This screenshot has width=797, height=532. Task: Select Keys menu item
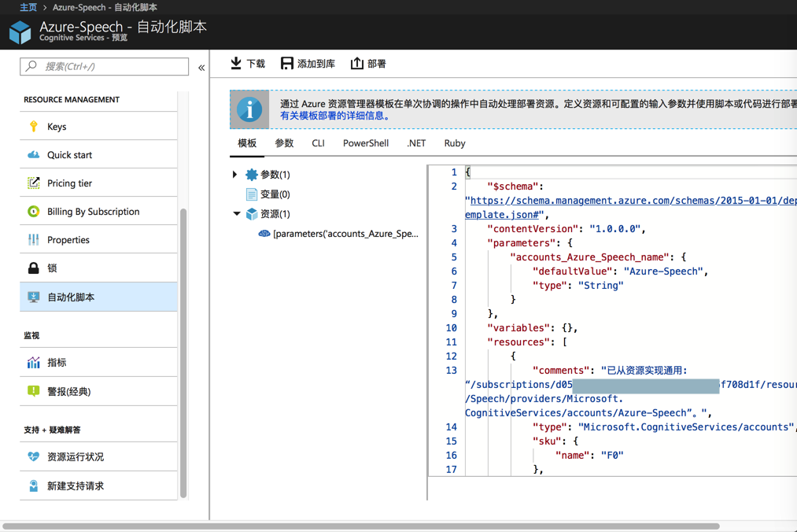98,126
